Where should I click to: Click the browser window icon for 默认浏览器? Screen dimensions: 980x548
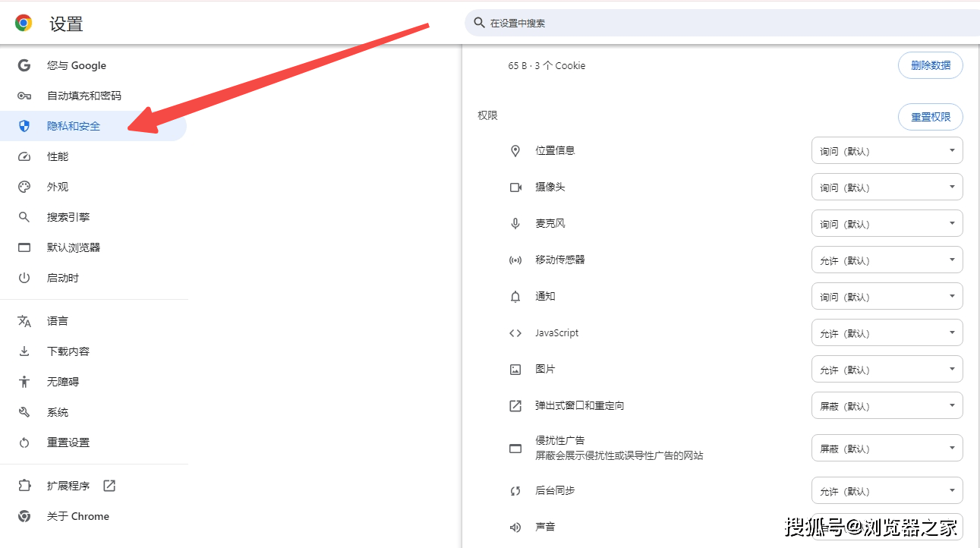(x=24, y=247)
